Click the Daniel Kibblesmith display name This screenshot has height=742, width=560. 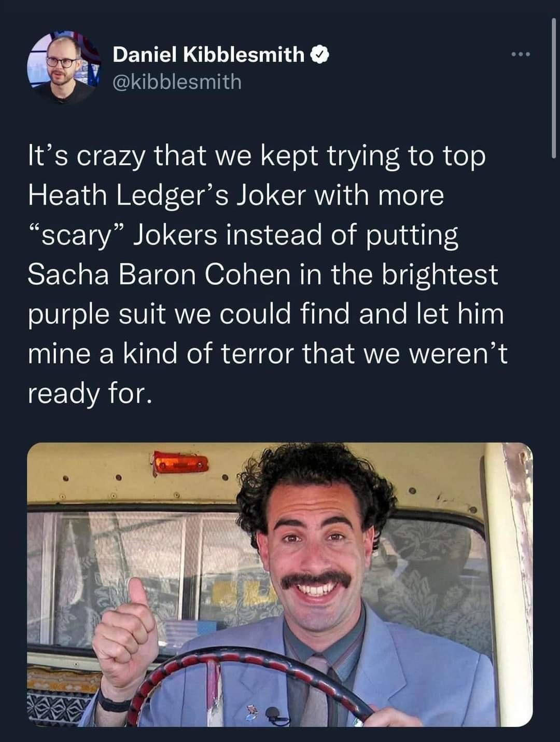[x=208, y=54]
